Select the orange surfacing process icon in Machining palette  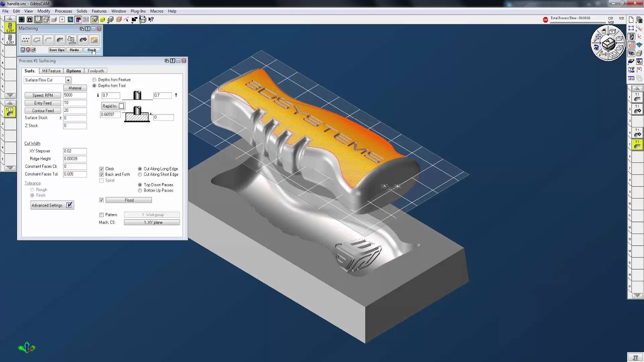(x=94, y=40)
